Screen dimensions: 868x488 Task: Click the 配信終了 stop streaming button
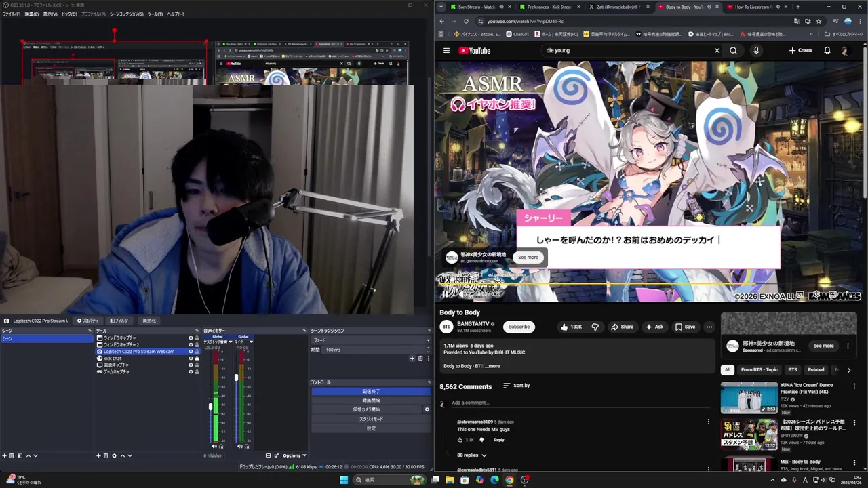(x=371, y=391)
